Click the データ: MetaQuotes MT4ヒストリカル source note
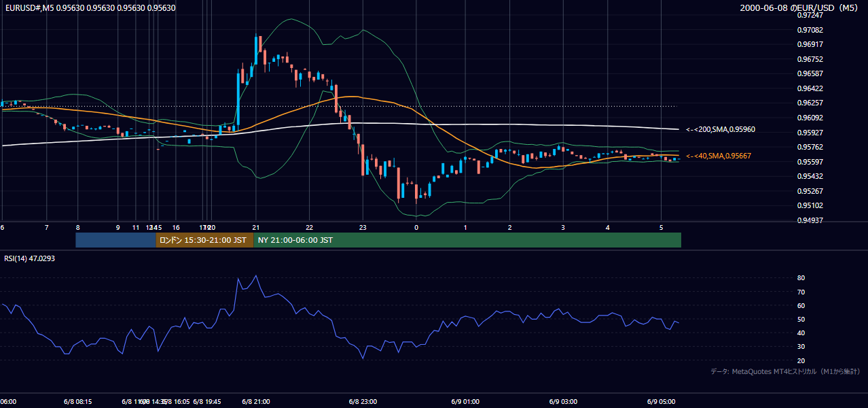 (785, 372)
